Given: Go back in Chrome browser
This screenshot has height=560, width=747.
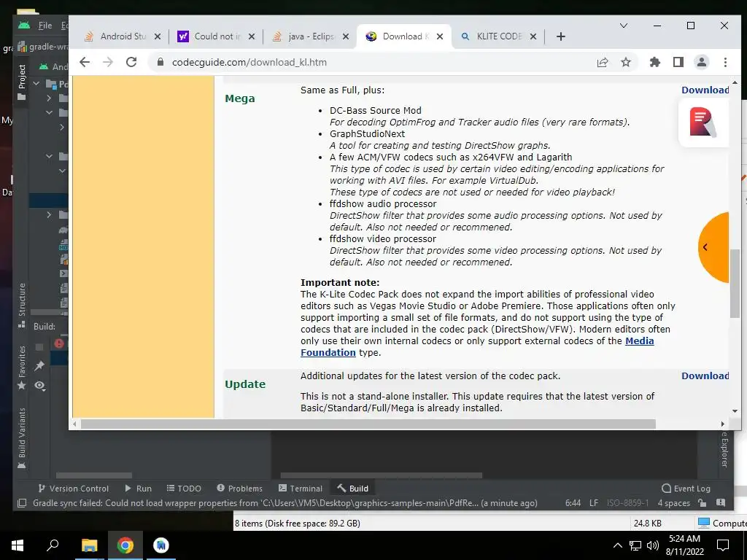Looking at the screenshot, I should tap(85, 62).
